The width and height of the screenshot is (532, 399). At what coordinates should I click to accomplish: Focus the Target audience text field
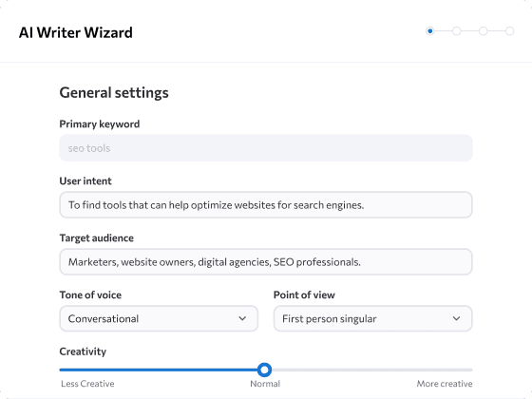click(x=266, y=262)
